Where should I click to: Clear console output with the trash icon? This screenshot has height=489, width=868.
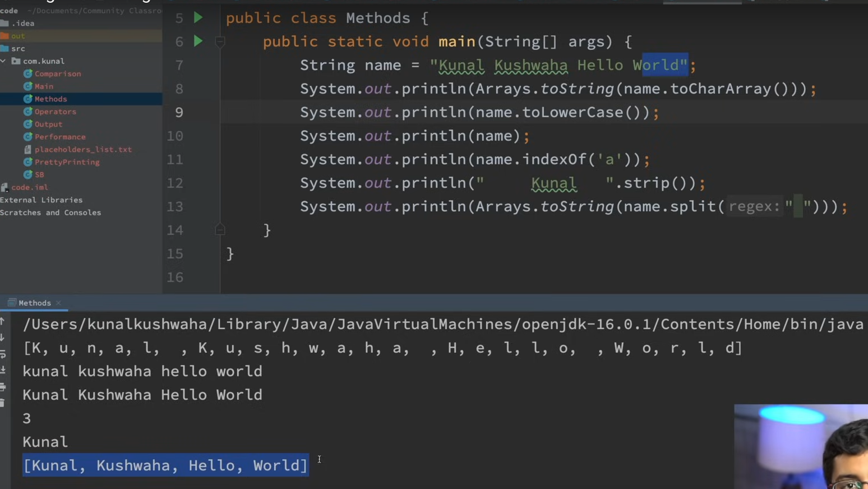click(3, 403)
